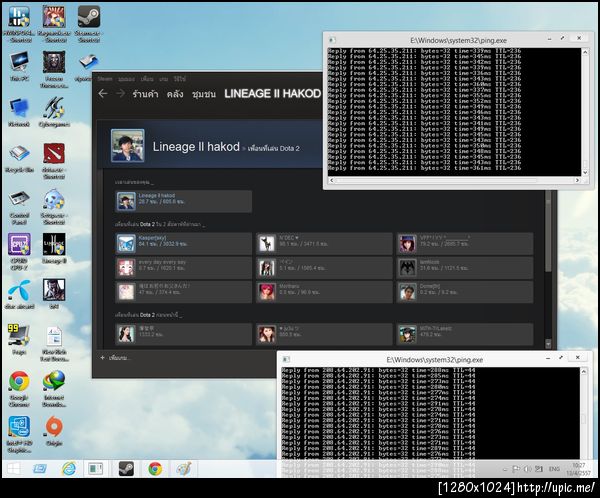The image size is (600, 498).
Task: Open the Lineage II hakod playtime entry
Action: click(x=184, y=201)
